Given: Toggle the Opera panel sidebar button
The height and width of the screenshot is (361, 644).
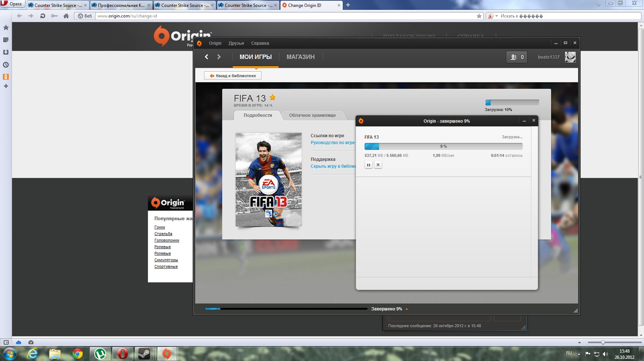Looking at the screenshot, I should [6, 342].
